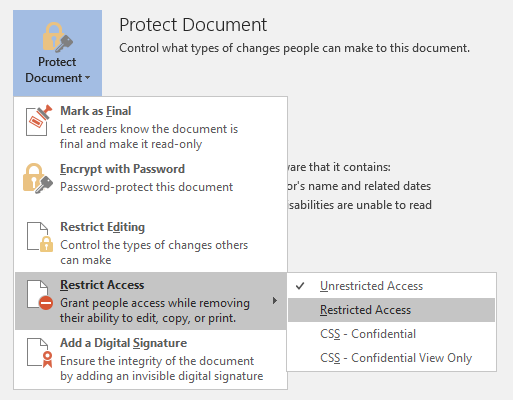Click the Add a Digital Signature ribbon icon
513x400 pixels.
click(40, 353)
